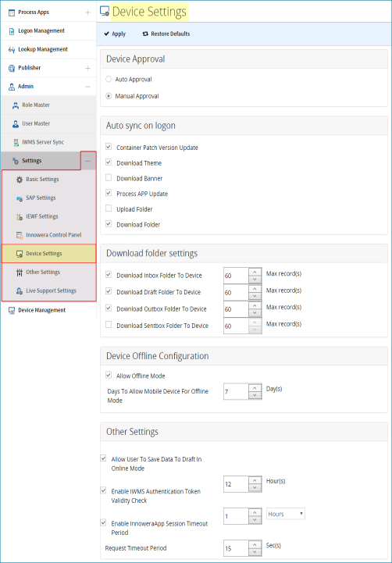Screen dimensions: 392x563
Task: Increase Inbox folder max records value
Action: pyautogui.click(x=255, y=272)
